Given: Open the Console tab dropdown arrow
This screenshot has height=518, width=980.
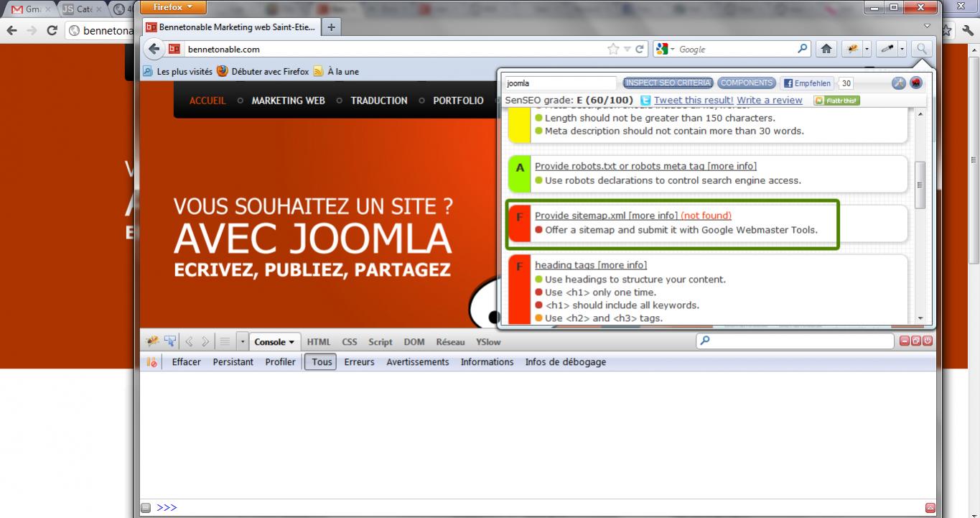Looking at the screenshot, I should point(291,343).
